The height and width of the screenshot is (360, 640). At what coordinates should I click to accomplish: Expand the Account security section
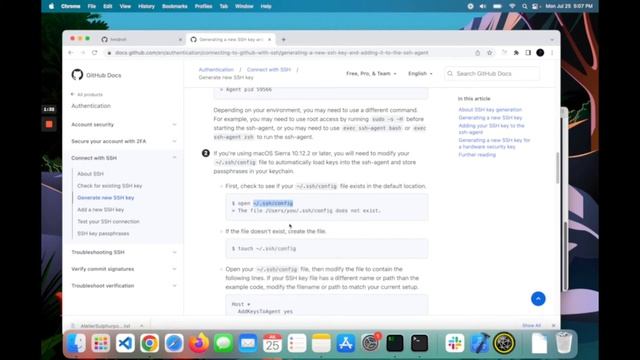[x=174, y=124]
